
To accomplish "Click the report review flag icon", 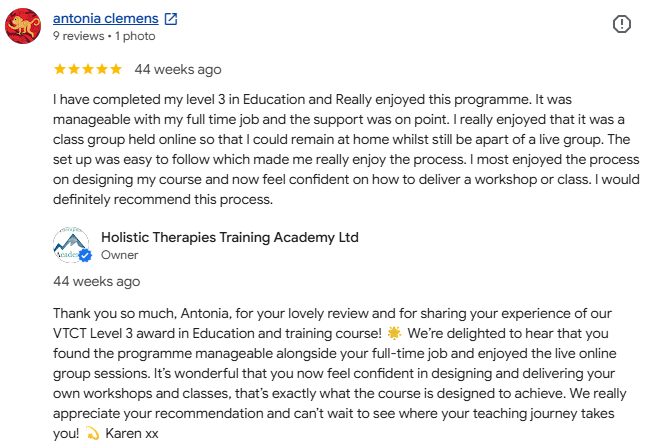I will [621, 24].
